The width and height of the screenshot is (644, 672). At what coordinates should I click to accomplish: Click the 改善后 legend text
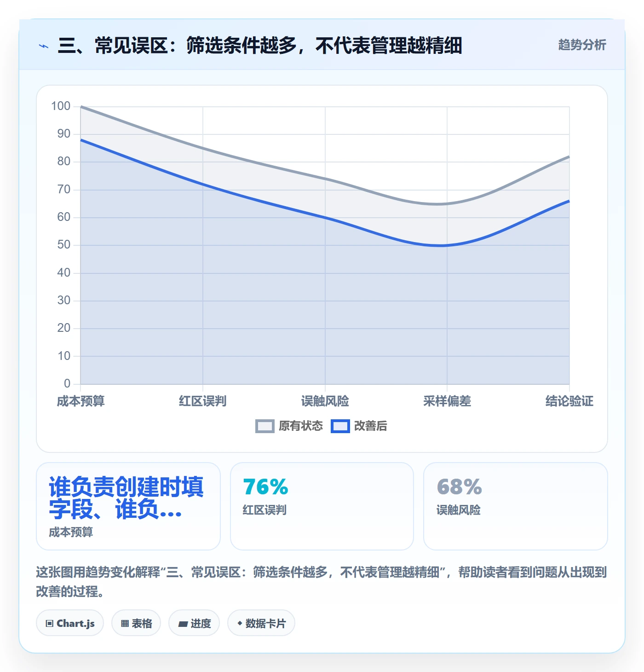pos(371,426)
